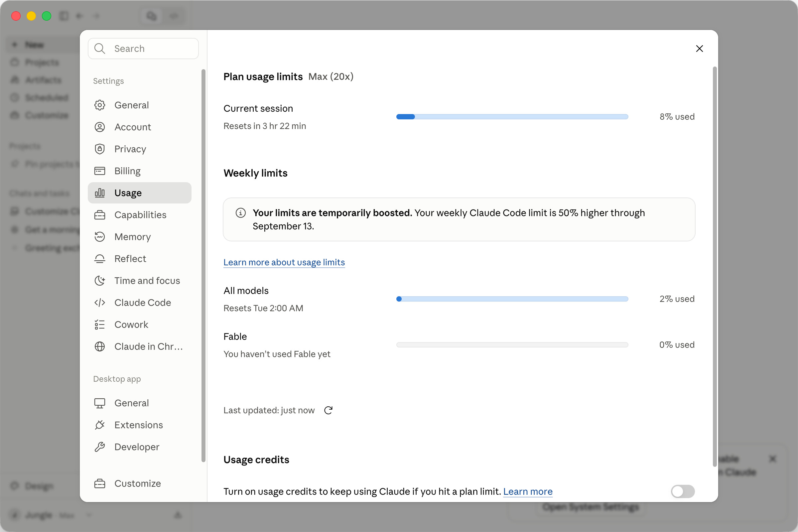Toggle the sidebar icon in the dimmed title bar
Viewport: 798px width, 532px height.
coord(64,16)
